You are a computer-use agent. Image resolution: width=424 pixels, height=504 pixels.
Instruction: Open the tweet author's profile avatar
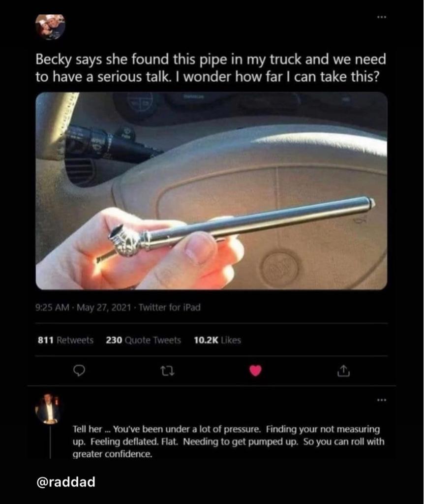50,27
